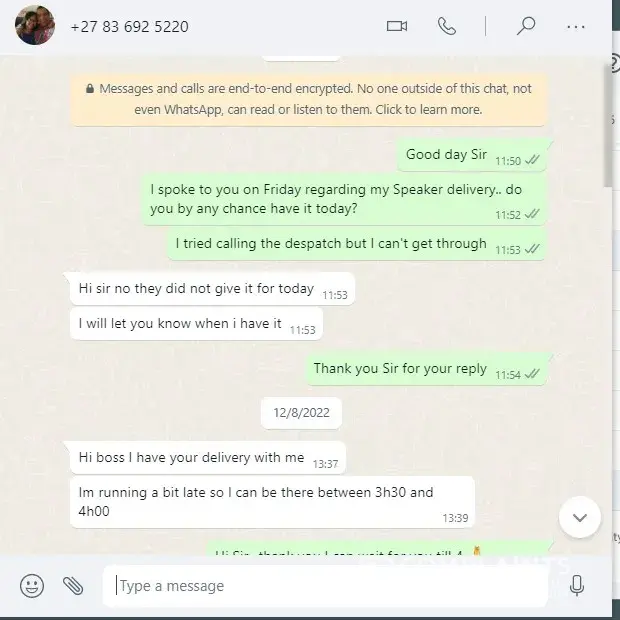Screen dimensions: 620x620
Task: Click the 12/8/2022 date separator
Action: coord(301,413)
